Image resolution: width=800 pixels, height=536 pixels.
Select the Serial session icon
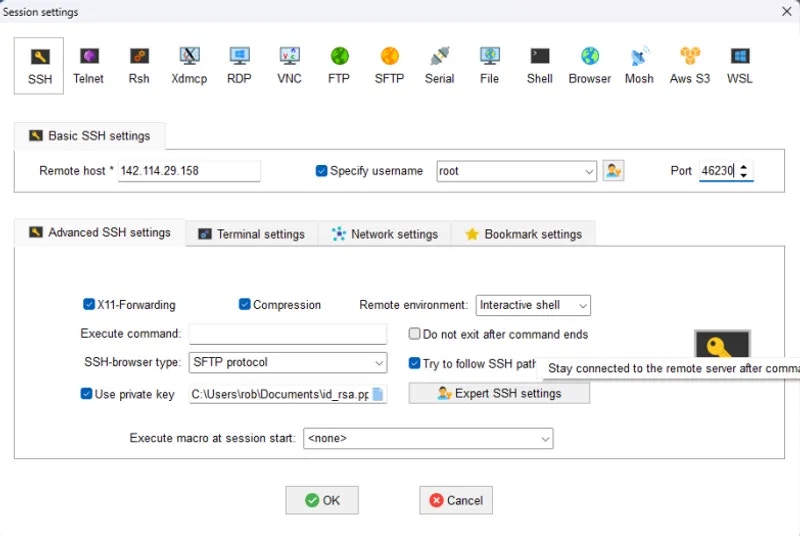pos(439,66)
